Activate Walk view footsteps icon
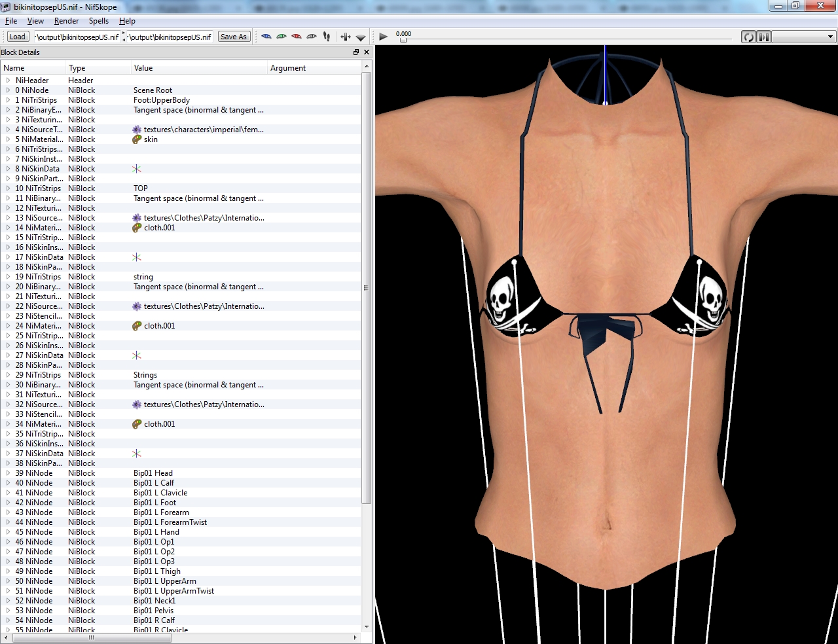Image resolution: width=838 pixels, height=644 pixels. 327,37
